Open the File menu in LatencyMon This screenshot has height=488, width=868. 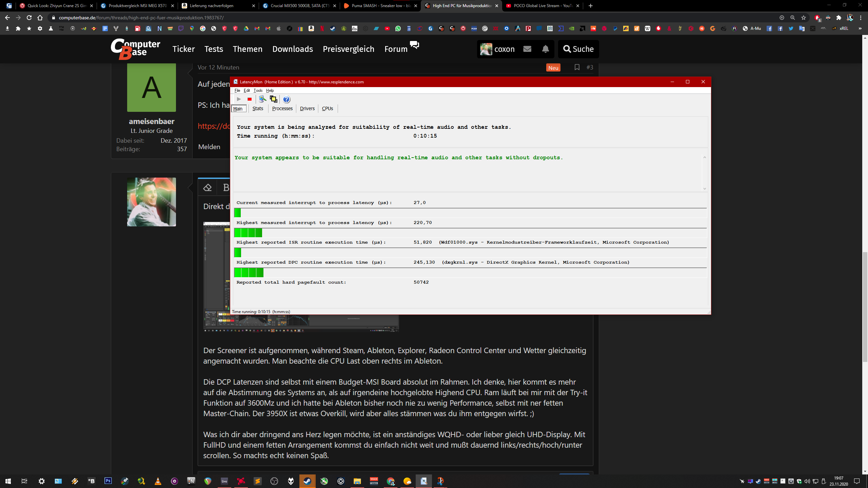237,90
